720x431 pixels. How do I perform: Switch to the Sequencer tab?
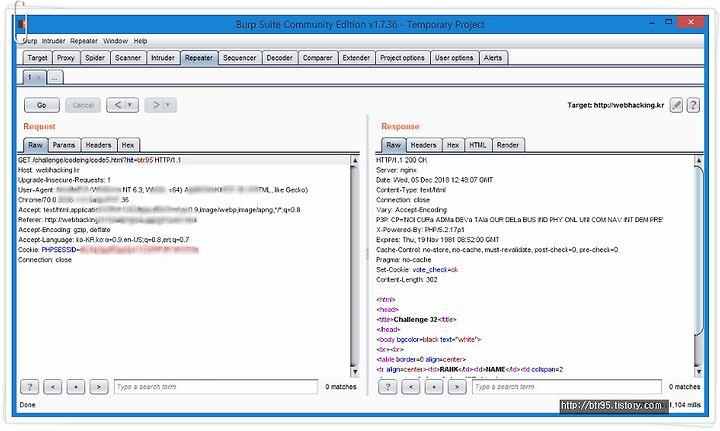tap(240, 58)
